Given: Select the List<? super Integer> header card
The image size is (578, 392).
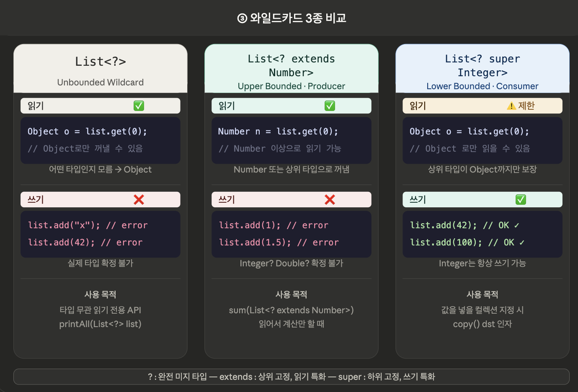Looking at the screenshot, I should tap(483, 69).
